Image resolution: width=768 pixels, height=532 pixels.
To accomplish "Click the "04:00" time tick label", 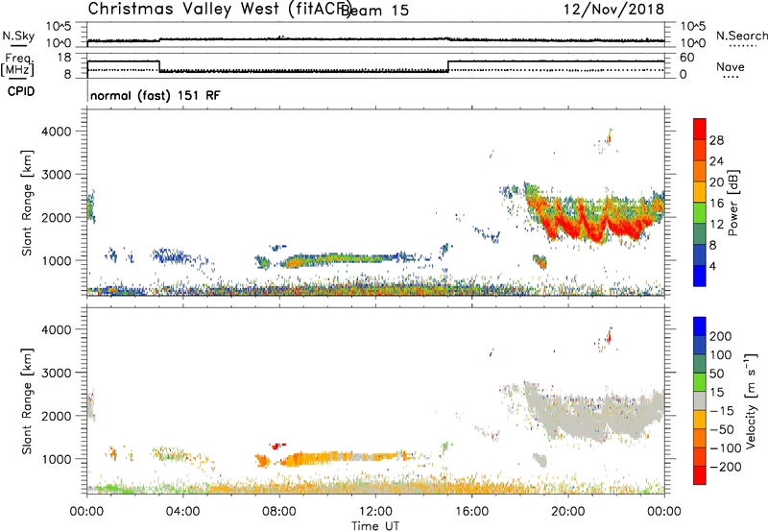I will [182, 512].
